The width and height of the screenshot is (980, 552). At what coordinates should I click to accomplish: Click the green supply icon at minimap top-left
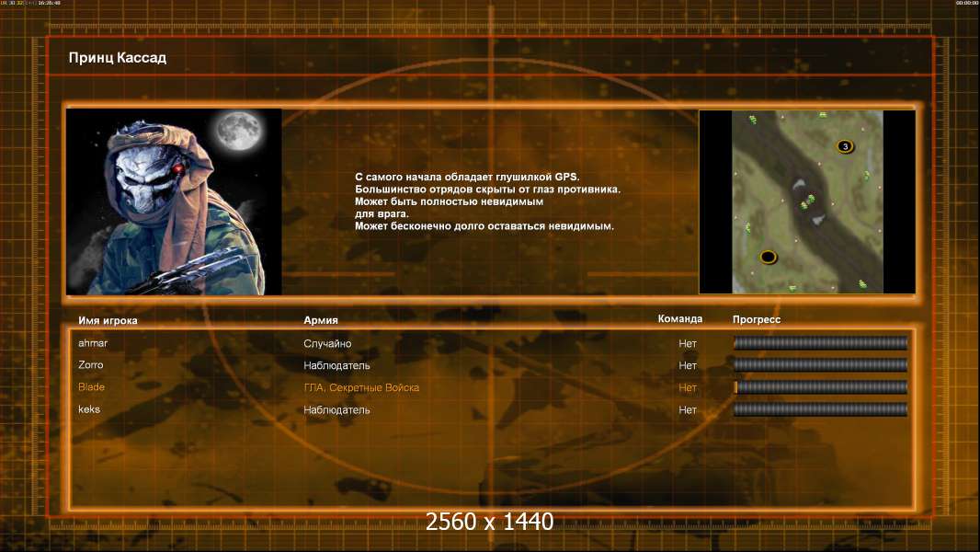[753, 120]
